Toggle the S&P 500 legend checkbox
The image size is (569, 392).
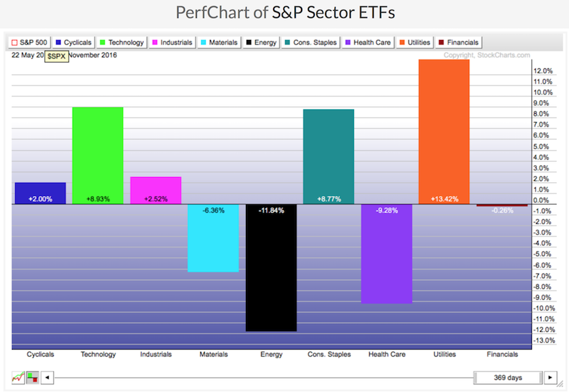(x=29, y=42)
